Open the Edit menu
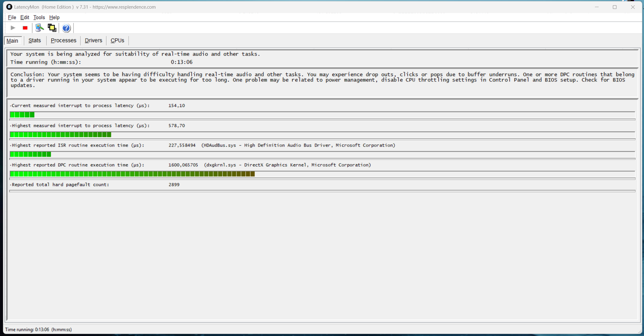The image size is (644, 336). [25, 17]
